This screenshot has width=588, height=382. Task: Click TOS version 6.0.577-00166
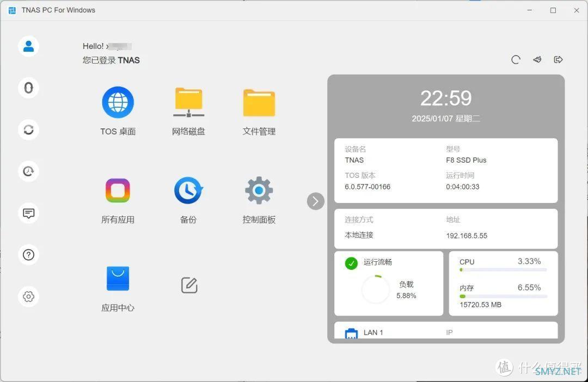click(367, 187)
